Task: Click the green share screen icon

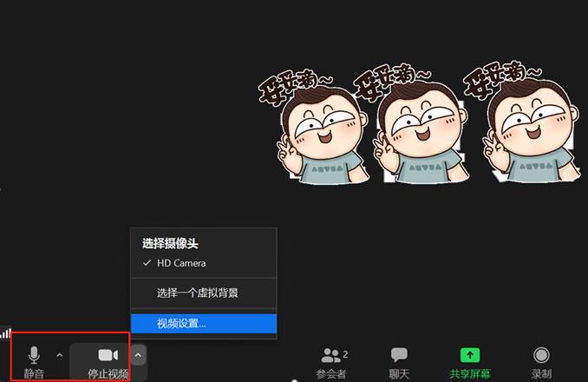Action: click(x=469, y=355)
